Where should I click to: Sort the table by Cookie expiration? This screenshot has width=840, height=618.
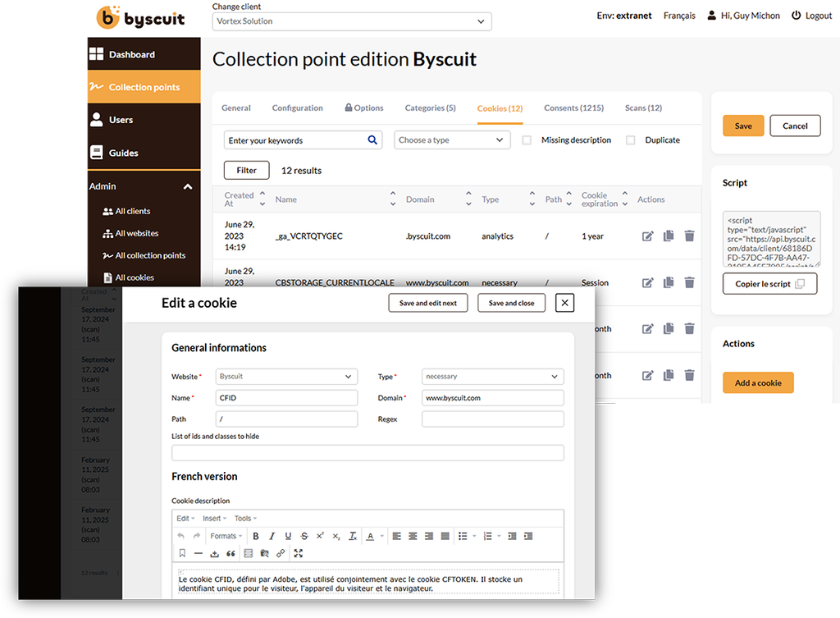click(624, 199)
